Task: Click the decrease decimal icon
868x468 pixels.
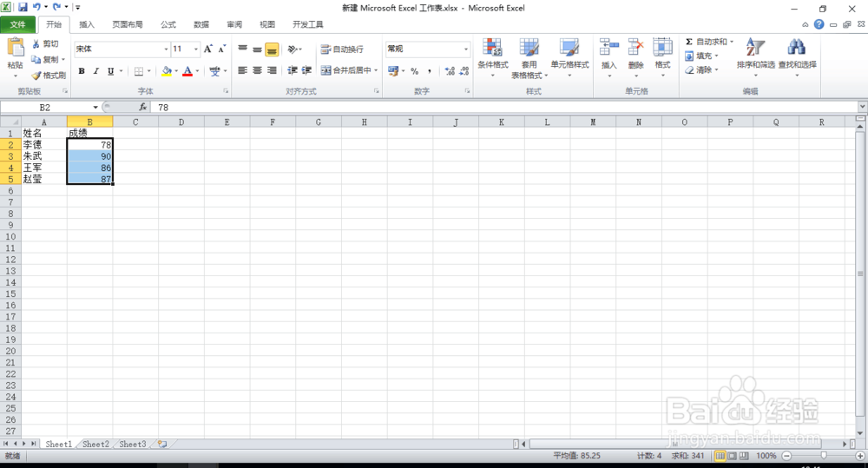Action: click(x=464, y=71)
